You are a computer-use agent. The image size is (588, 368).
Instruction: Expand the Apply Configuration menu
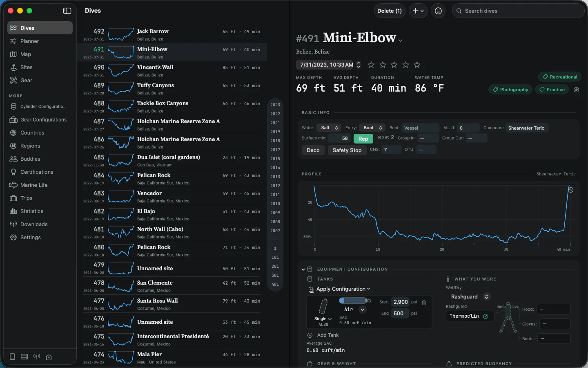coord(339,289)
